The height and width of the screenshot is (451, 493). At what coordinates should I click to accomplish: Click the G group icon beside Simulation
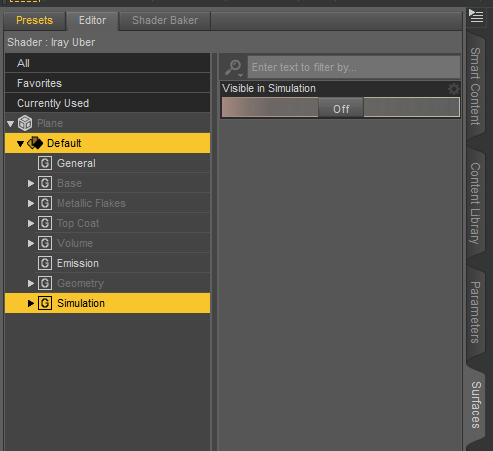[x=45, y=303]
